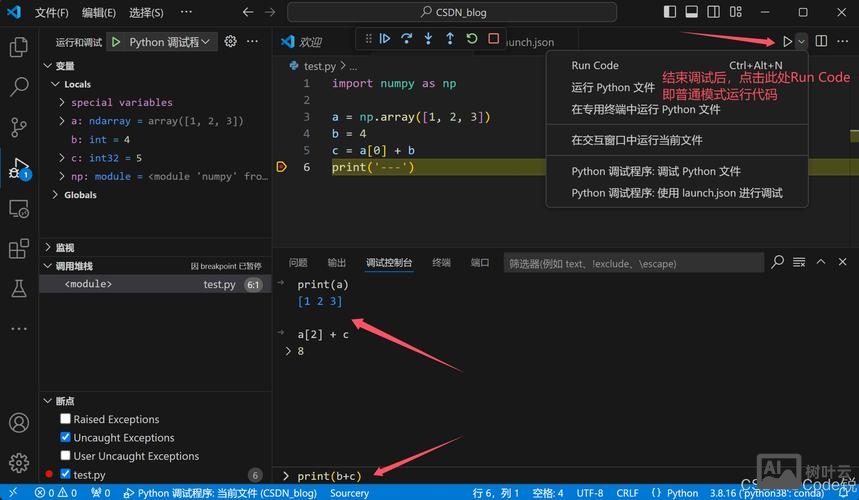Stop the debug session with the red square
The width and height of the screenshot is (859, 500).
click(x=494, y=39)
